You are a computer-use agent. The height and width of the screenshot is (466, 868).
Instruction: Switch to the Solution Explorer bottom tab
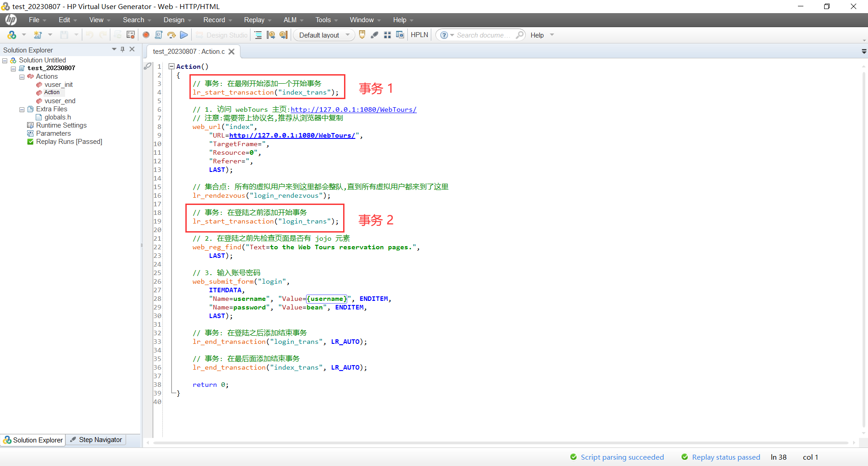coord(33,440)
